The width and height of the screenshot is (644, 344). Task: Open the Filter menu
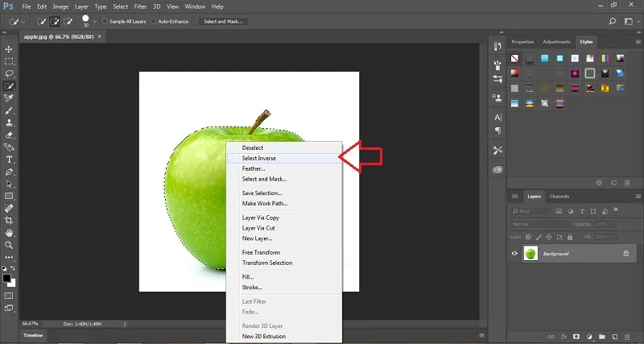140,6
